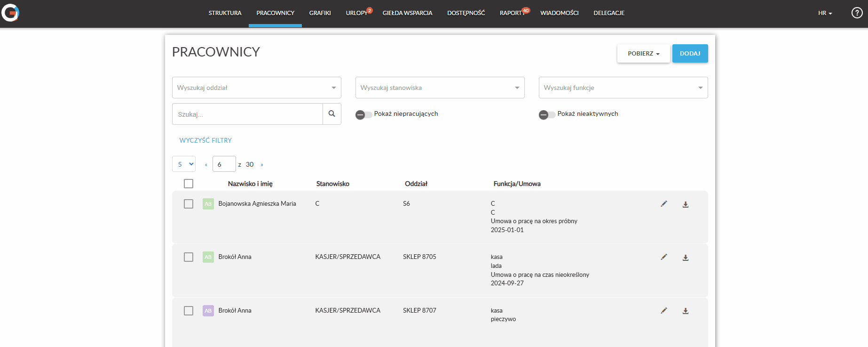Click download icon for Bojanowska Agnieszka Maria
Viewport: 868px width, 347px height.
click(685, 204)
